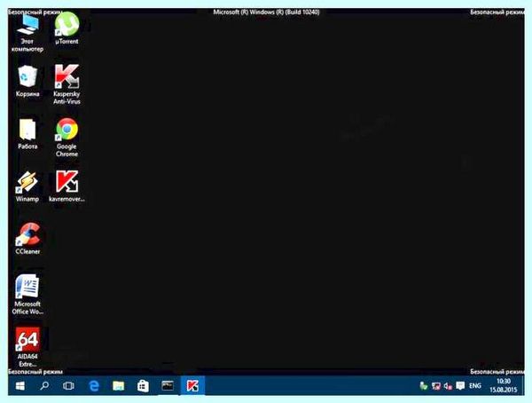Select the Google Chrome desktop shortcut
The height and width of the screenshot is (403, 532).
[66, 137]
